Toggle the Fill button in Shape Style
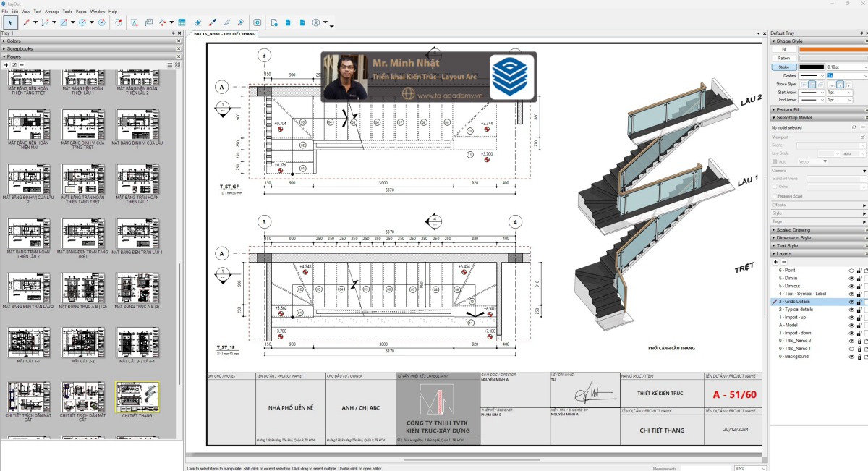 (784, 49)
